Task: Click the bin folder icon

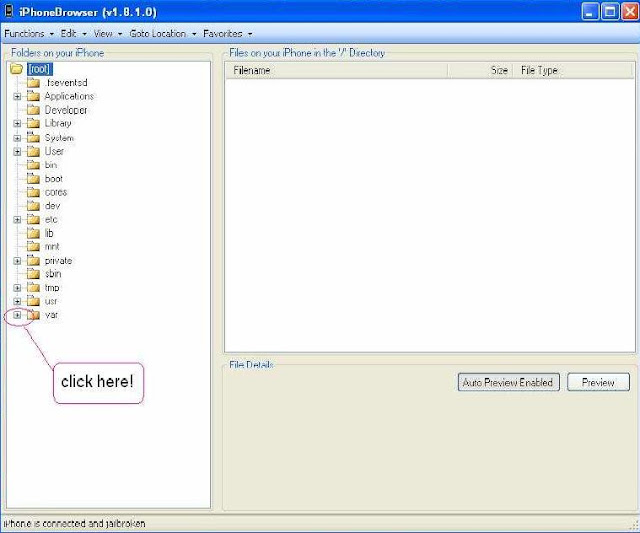Action: click(x=33, y=165)
